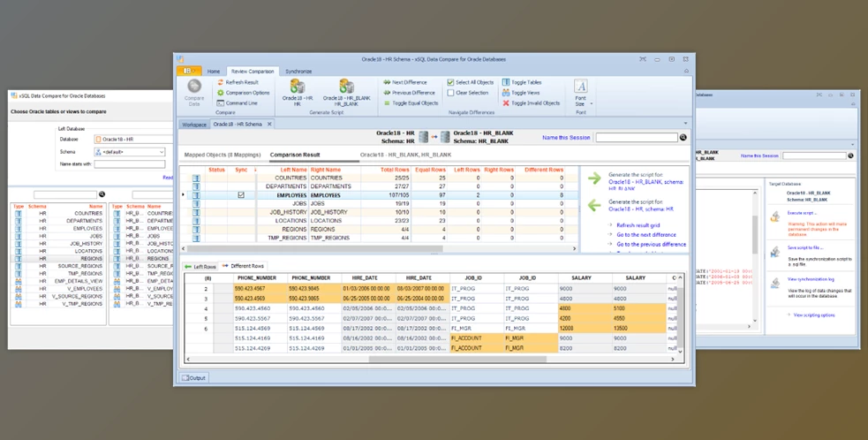This screenshot has width=868, height=440.
Task: Collapse the ribbon with the chevron
Action: [686, 71]
